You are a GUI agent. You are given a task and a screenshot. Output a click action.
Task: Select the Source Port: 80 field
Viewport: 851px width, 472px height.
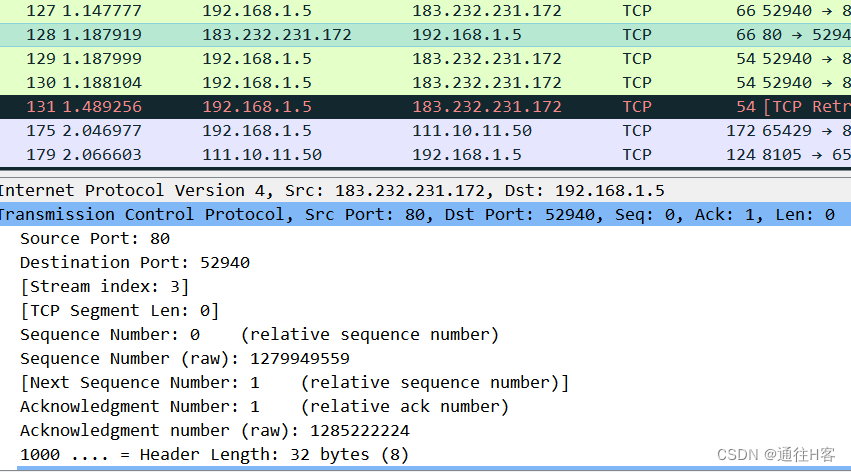(95, 239)
